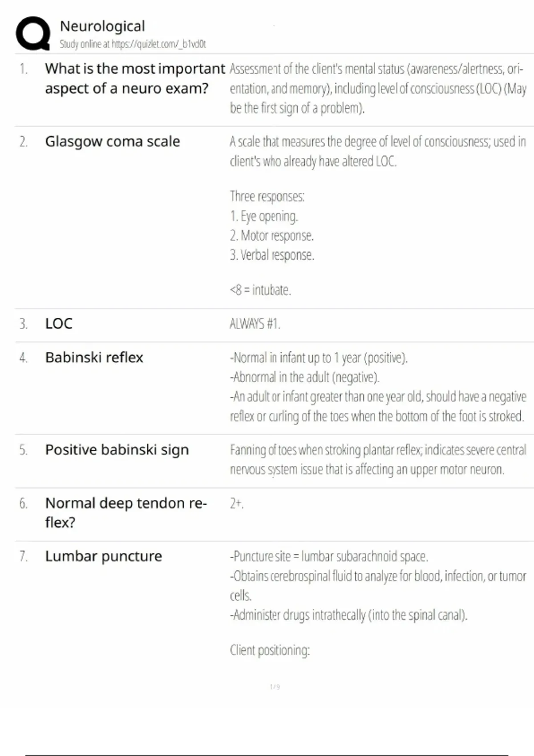Viewport: 534px width, 756px height.
Task: Select the "Lumbar puncture" term
Action: tap(104, 556)
